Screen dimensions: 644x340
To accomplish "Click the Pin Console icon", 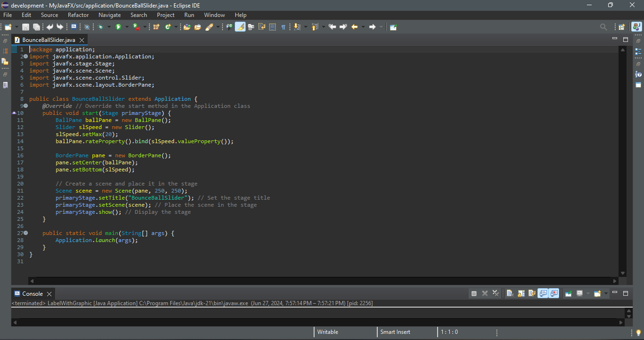I will point(568,293).
